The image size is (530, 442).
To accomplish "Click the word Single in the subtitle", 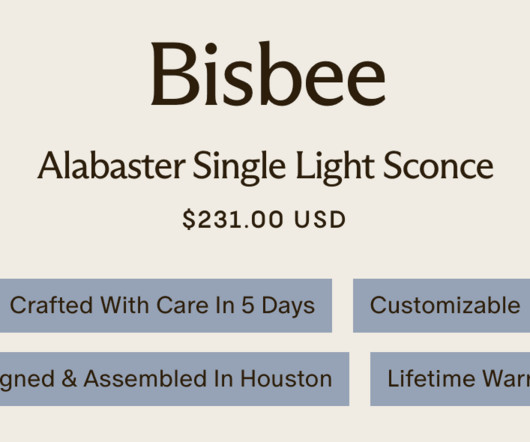I will (239, 167).
